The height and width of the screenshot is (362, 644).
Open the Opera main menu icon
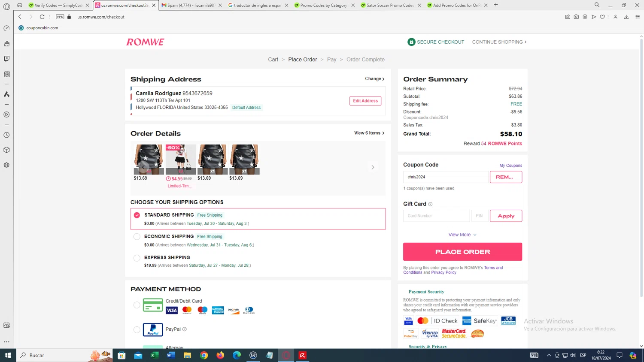[6, 6]
